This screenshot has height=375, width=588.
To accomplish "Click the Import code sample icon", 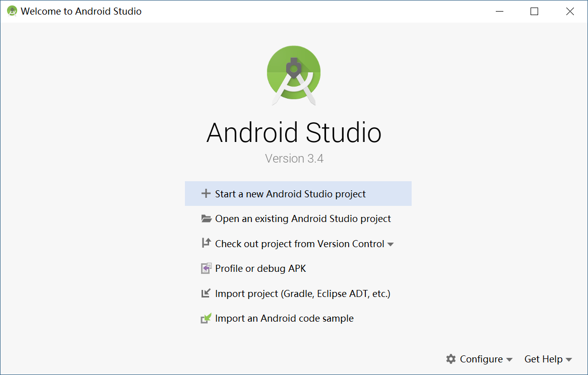I will coord(206,319).
